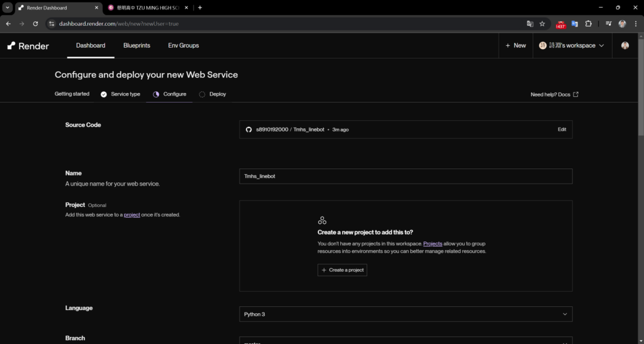
Task: Open the Extensions puzzle icon
Action: tap(588, 24)
